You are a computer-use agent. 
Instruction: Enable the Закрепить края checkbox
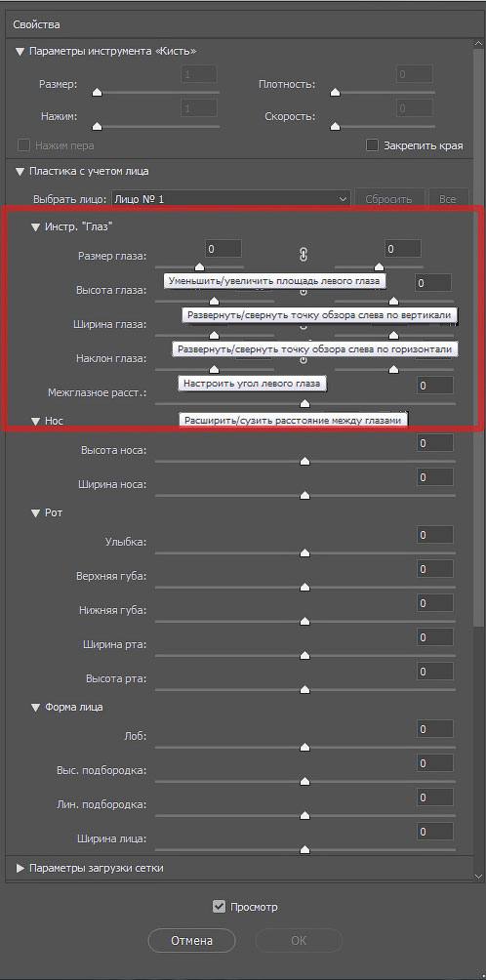373,145
